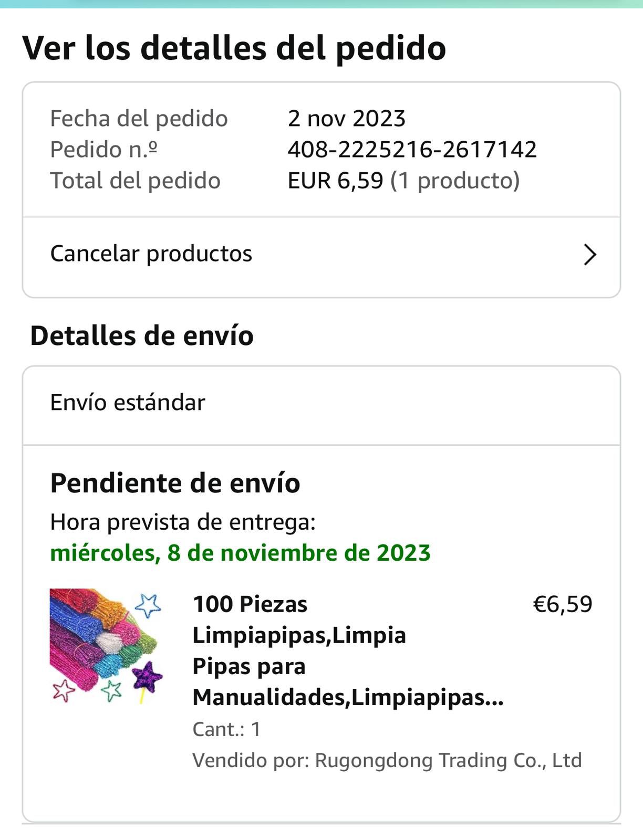Screen dimensions: 643x840
Task: Click the order date 2 nov 2023
Action: (x=347, y=119)
